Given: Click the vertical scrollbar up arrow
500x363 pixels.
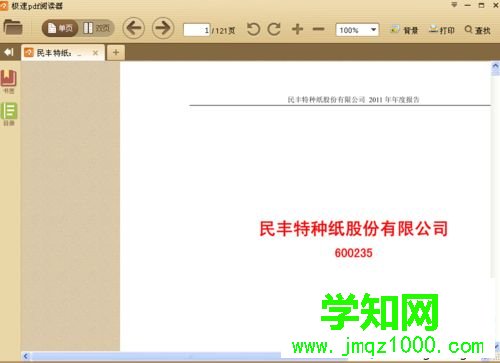Looking at the screenshot, I should pos(495,66).
